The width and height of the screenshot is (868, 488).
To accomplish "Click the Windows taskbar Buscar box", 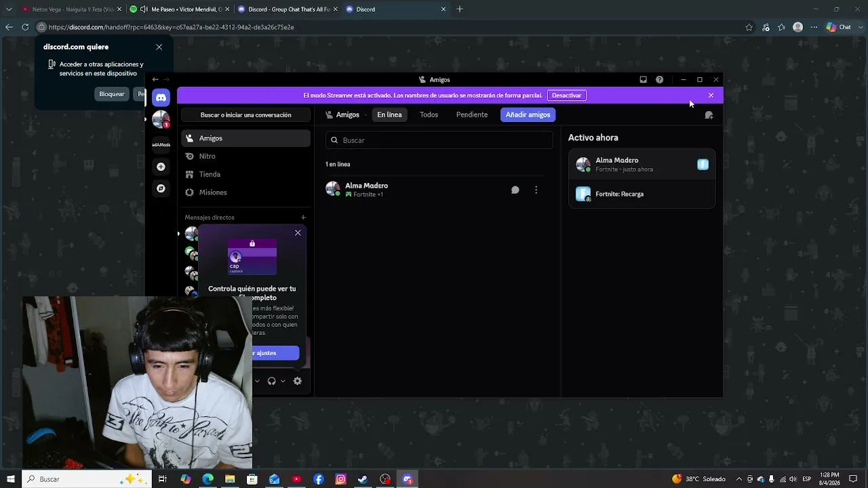I will 86,479.
